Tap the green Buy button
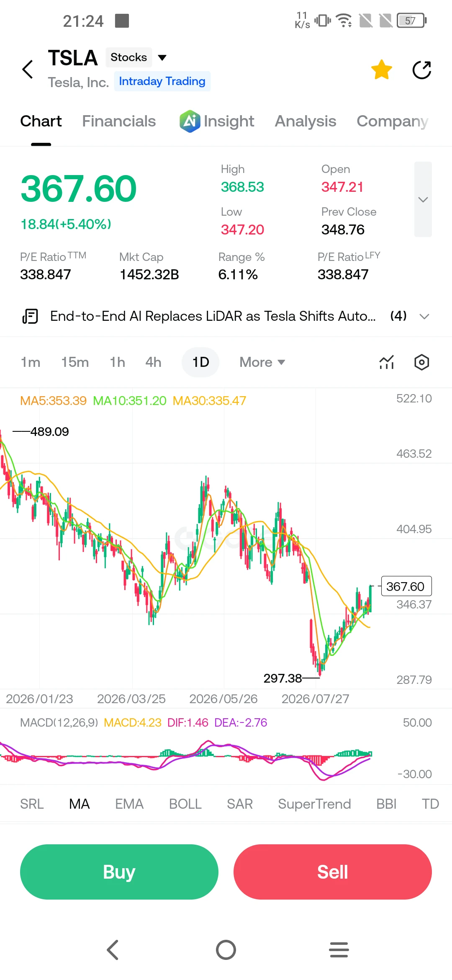This screenshot has height=980, width=452. (119, 872)
